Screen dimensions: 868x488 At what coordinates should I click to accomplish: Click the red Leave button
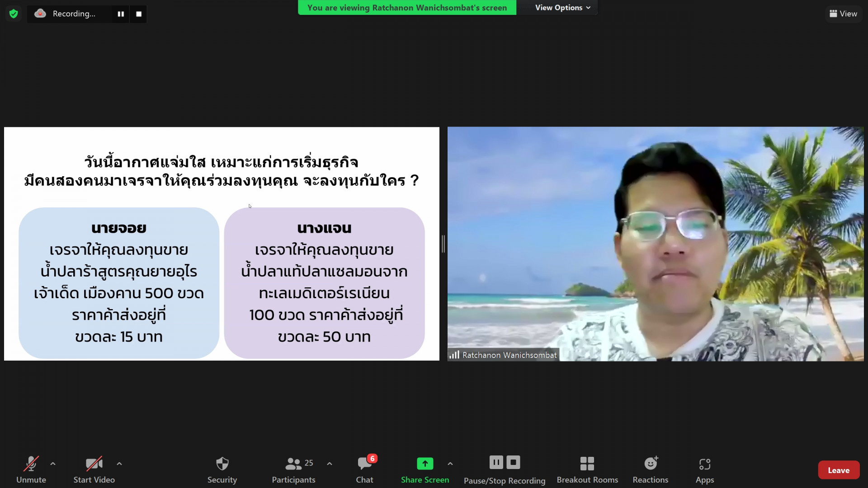[839, 470]
